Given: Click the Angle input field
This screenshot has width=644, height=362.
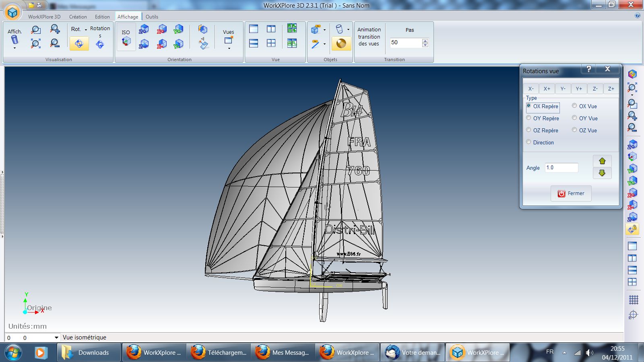Looking at the screenshot, I should pos(561,168).
